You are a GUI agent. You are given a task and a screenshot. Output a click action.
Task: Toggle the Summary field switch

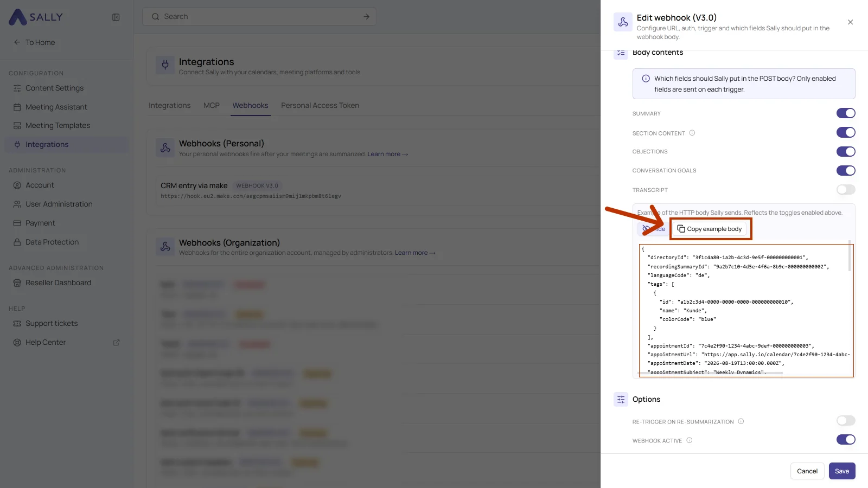click(x=846, y=113)
